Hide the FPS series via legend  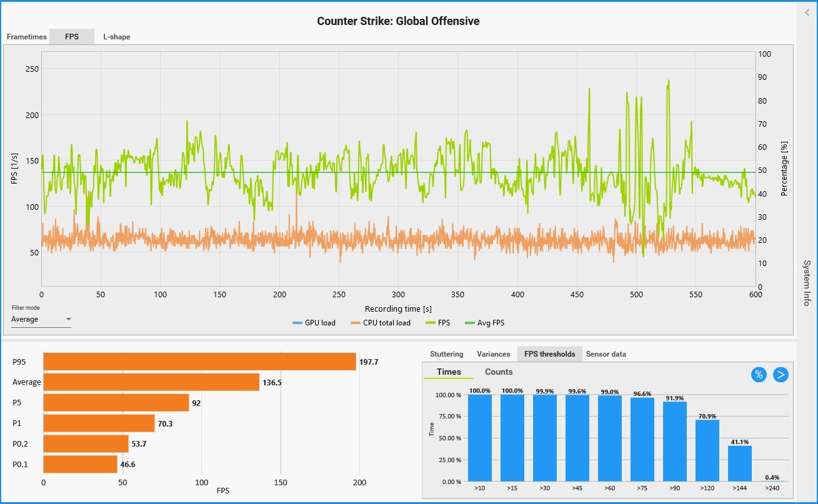440,323
